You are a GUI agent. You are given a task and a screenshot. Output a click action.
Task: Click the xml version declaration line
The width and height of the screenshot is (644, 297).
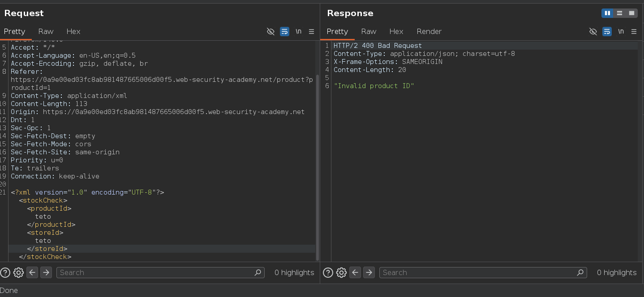[x=87, y=192]
